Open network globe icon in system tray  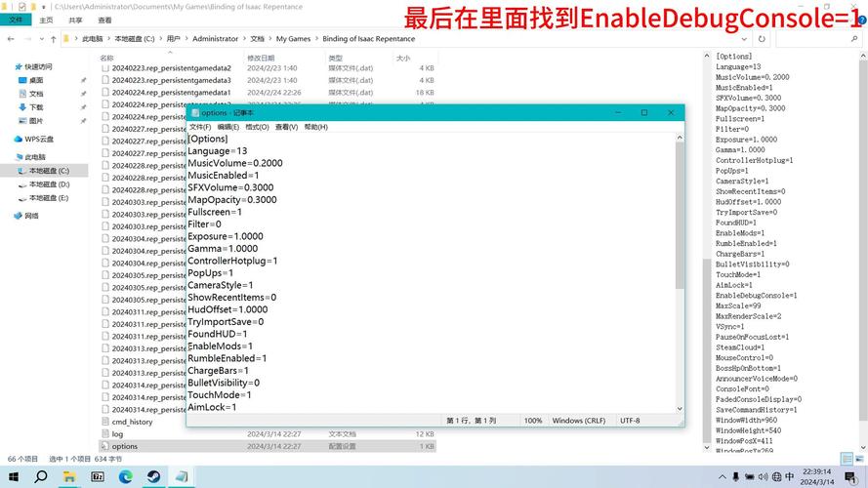[x=776, y=476]
